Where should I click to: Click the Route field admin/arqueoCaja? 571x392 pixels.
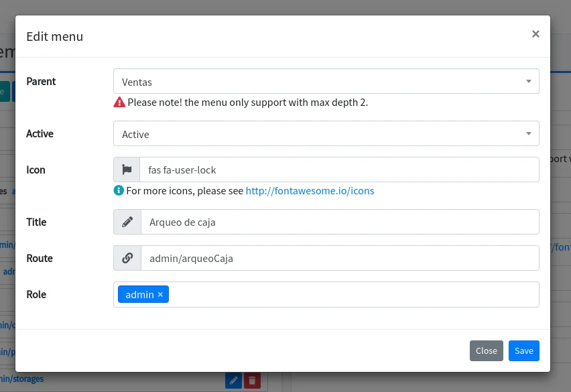coord(339,258)
